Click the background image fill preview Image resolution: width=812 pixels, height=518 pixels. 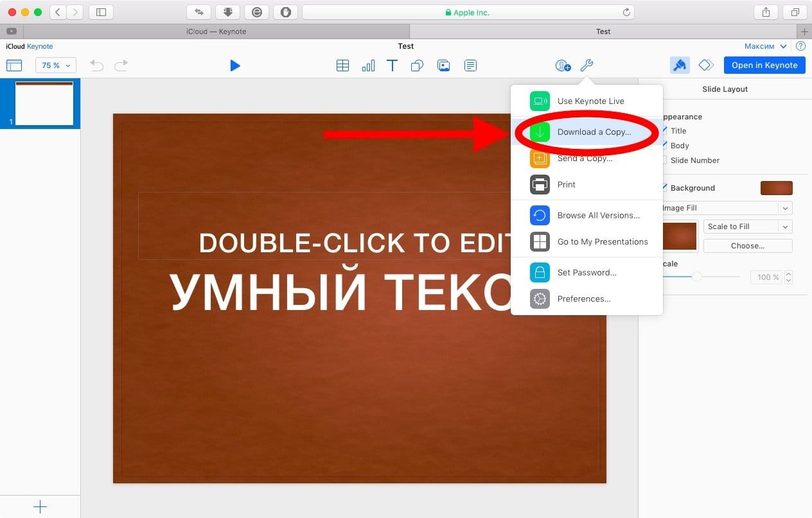click(680, 236)
